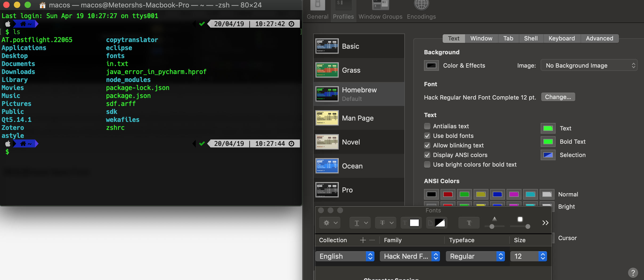The height and width of the screenshot is (280, 644).
Task: Pick the normal green ANSI color
Action: (x=464, y=194)
